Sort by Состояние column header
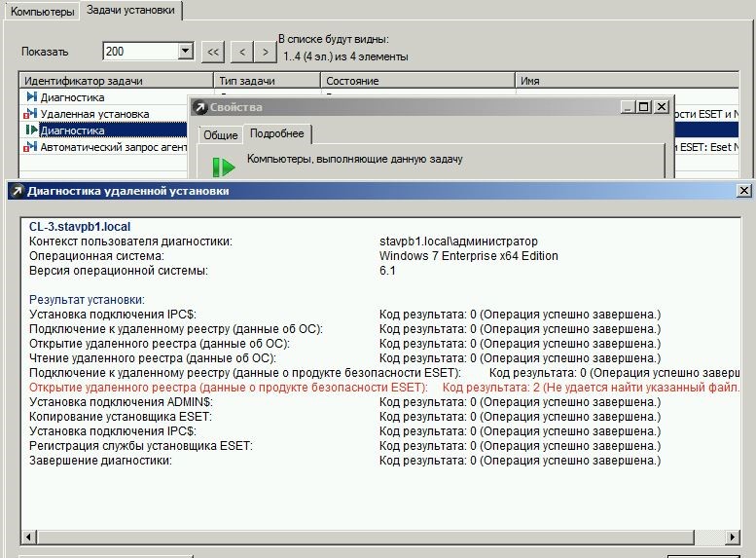The image size is (756, 558). pos(418,81)
